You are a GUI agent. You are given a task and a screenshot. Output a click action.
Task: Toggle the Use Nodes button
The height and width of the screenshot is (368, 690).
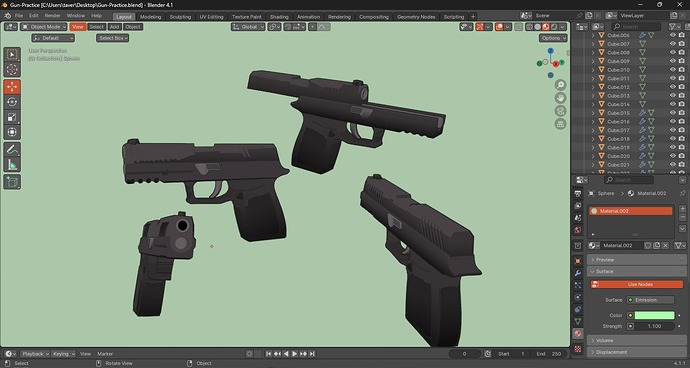(x=637, y=284)
